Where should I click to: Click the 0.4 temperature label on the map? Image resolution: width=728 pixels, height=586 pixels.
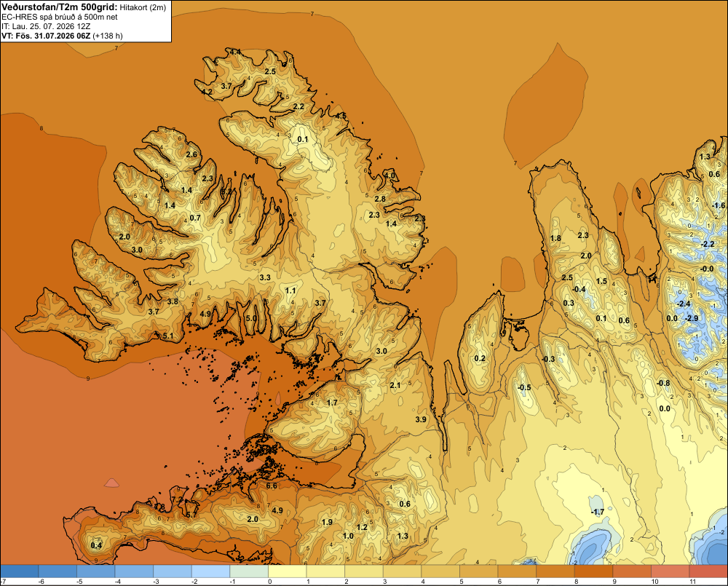pos(96,545)
